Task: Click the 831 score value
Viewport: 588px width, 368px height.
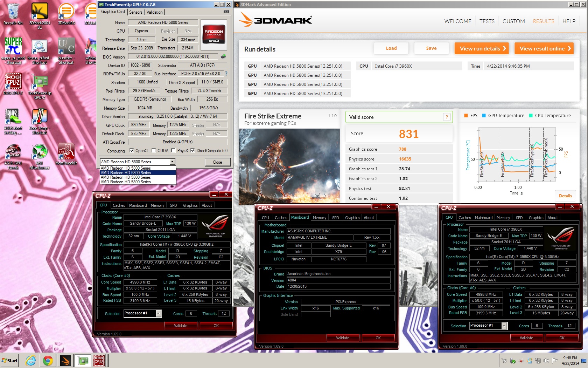Action: [x=408, y=134]
